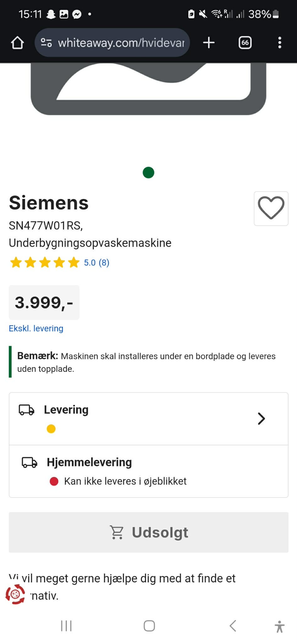Add Siemens dishwasher to wishlist with heart
The image size is (297, 644).
pyautogui.click(x=271, y=208)
